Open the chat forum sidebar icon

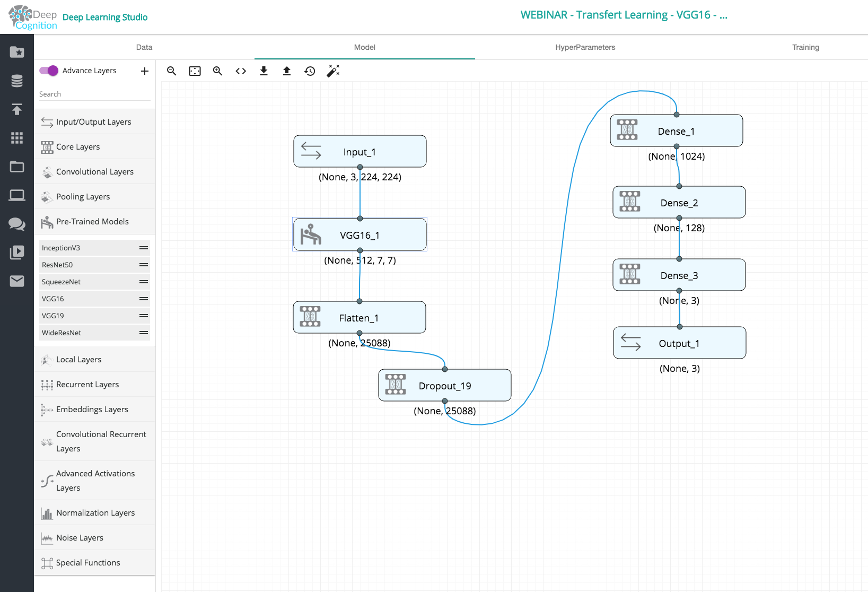coord(17,224)
